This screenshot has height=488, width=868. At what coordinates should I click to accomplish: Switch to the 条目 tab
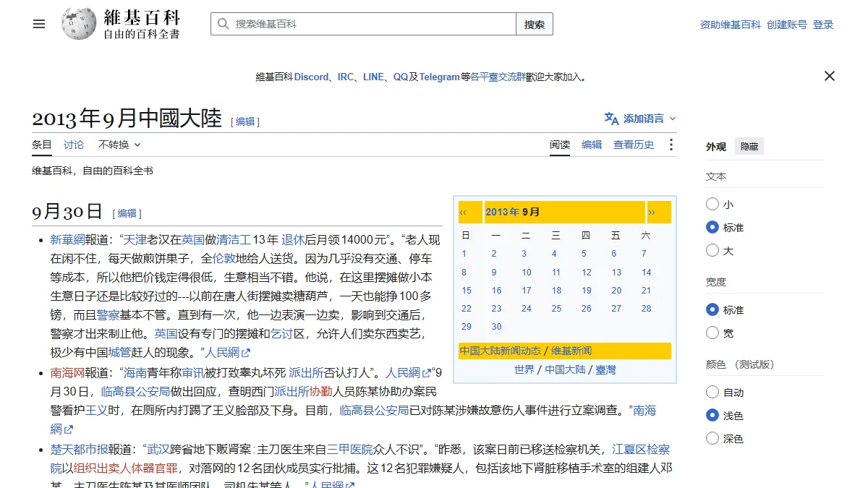pos(42,145)
